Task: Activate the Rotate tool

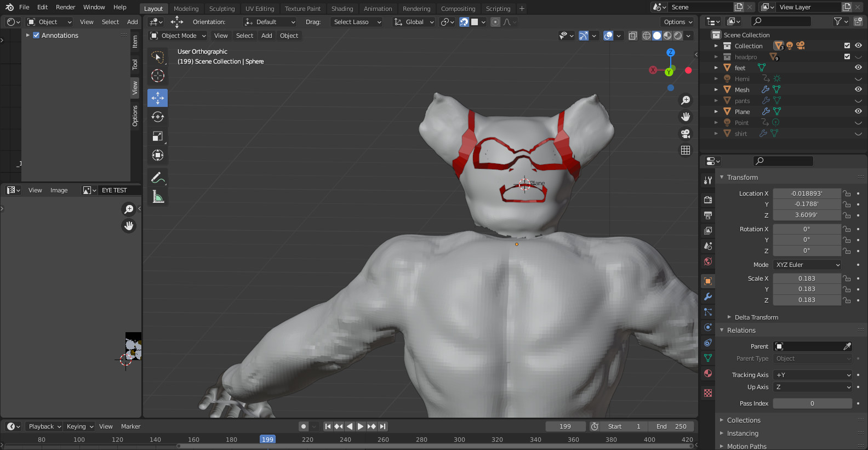Action: click(158, 117)
